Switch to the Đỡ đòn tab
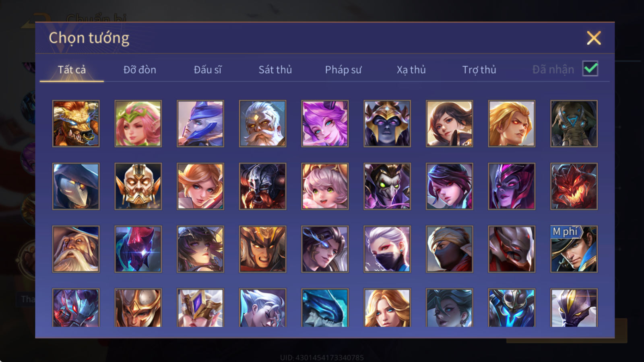Viewport: 644px width, 362px height. 140,70
